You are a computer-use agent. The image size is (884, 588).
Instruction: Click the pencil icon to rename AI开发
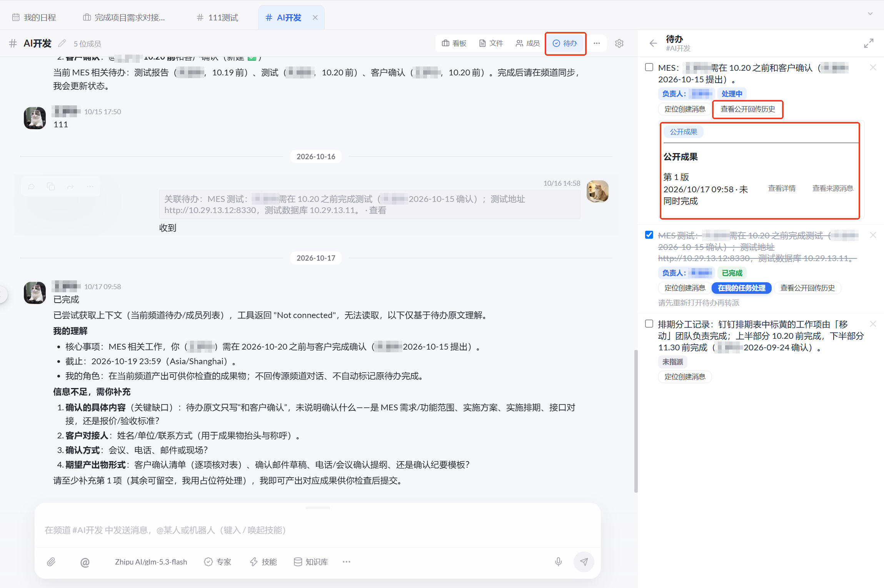(x=62, y=43)
